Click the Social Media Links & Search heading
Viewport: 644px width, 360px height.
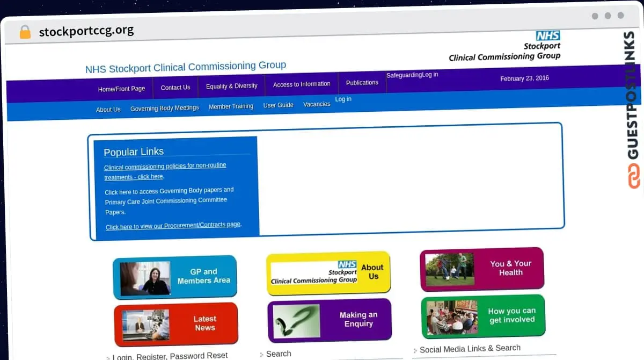[470, 349]
